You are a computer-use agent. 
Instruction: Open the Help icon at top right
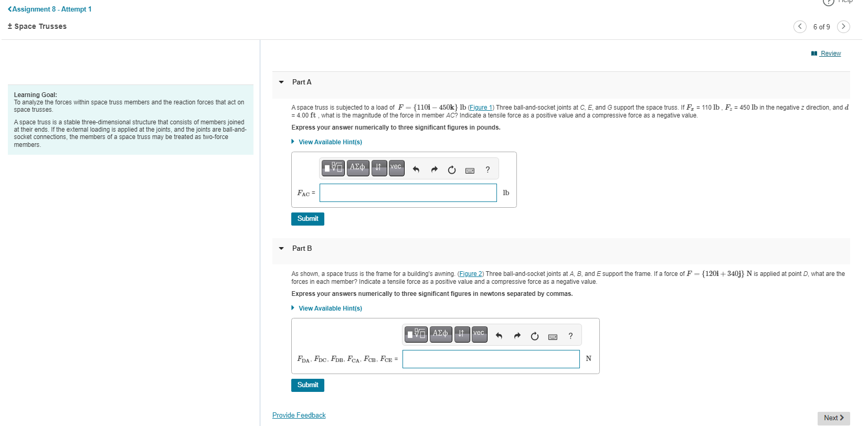(829, 2)
